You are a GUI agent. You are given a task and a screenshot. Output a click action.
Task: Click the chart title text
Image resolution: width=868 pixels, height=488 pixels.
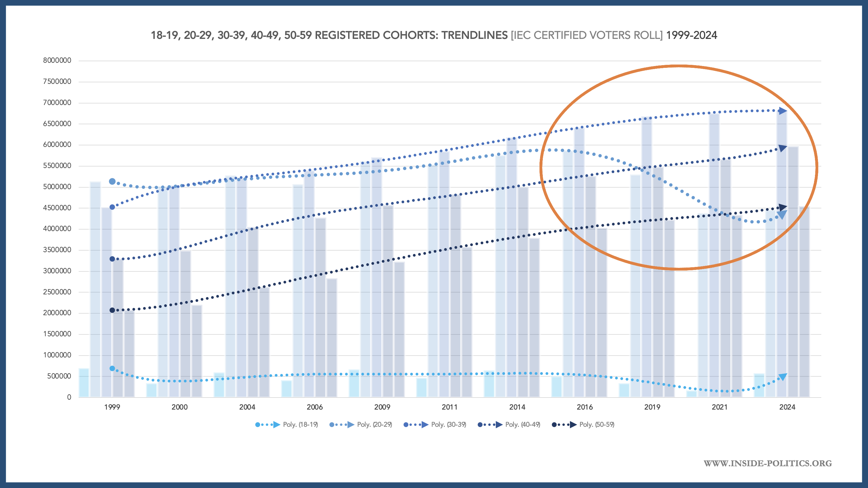[434, 35]
